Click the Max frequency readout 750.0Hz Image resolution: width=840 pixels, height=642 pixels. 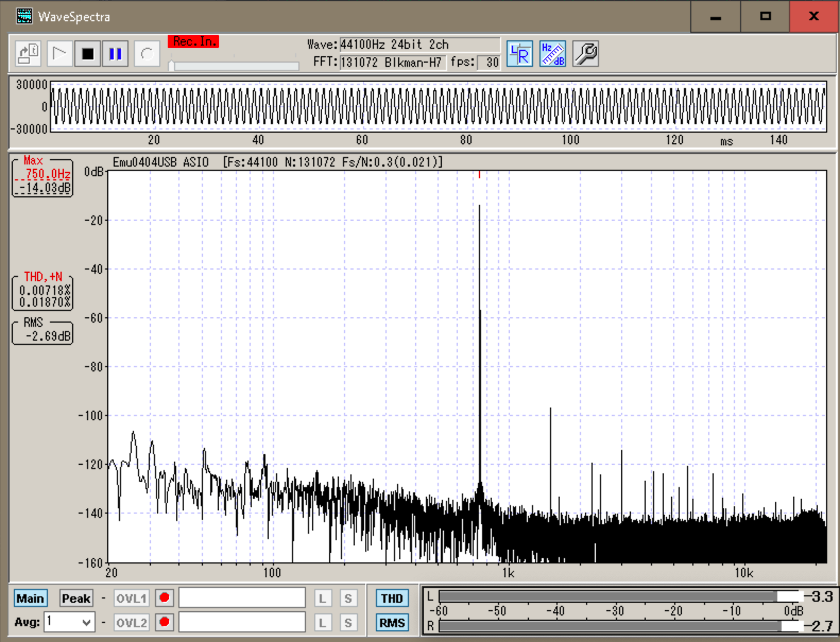click(x=48, y=174)
